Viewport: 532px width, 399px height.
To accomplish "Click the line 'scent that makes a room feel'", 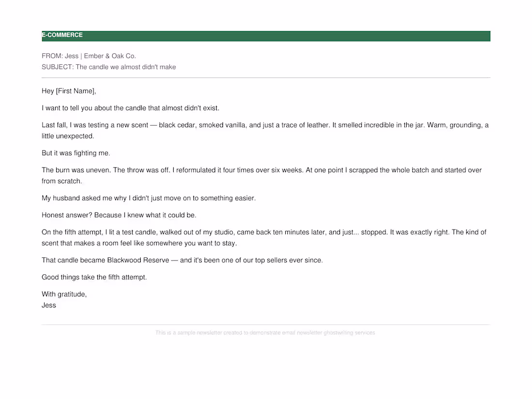I will tap(139, 243).
